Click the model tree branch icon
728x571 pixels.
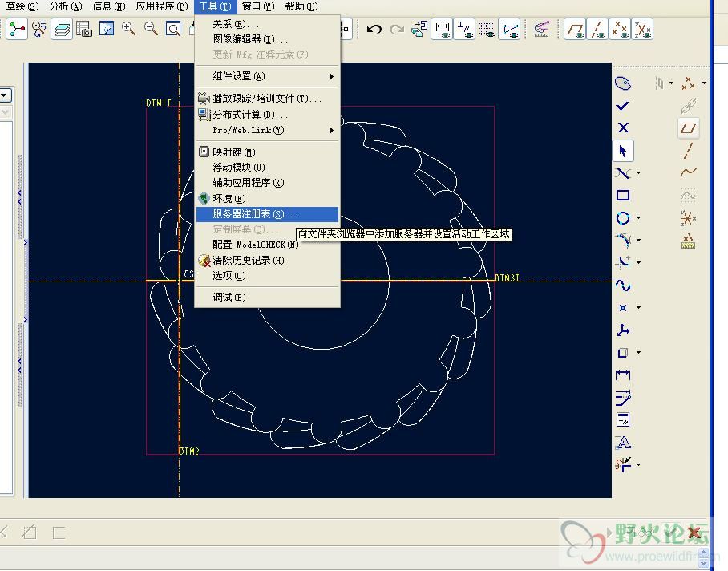point(17,29)
